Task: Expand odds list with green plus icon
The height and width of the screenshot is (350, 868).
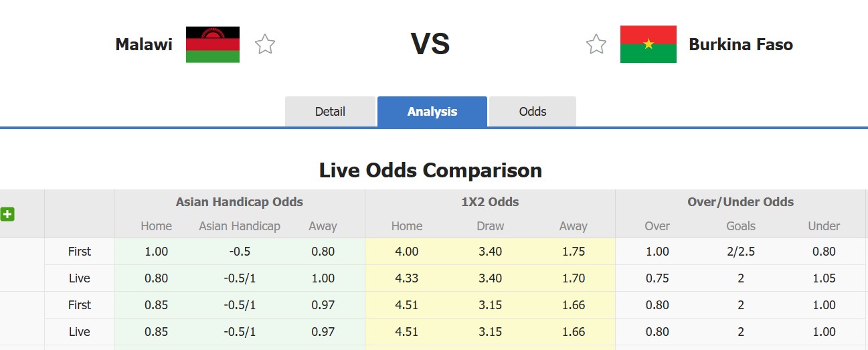Action: pos(7,214)
